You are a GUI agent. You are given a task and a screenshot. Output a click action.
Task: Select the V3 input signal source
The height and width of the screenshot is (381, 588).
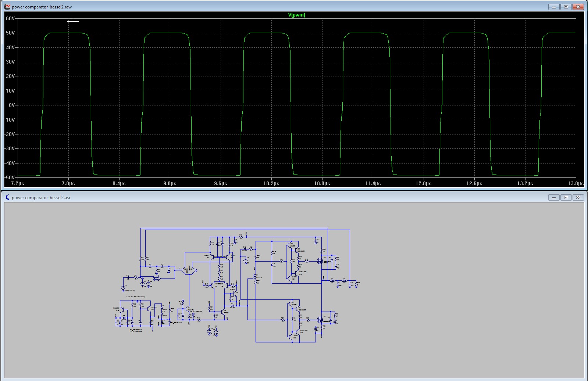pyautogui.click(x=123, y=288)
